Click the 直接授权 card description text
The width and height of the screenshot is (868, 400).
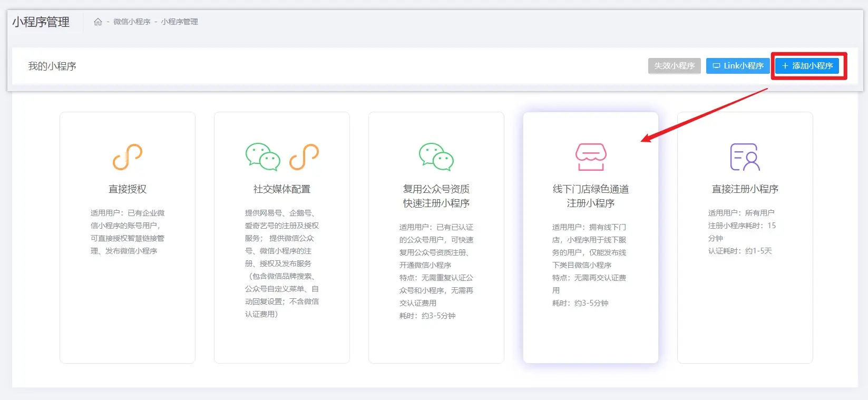pos(128,232)
